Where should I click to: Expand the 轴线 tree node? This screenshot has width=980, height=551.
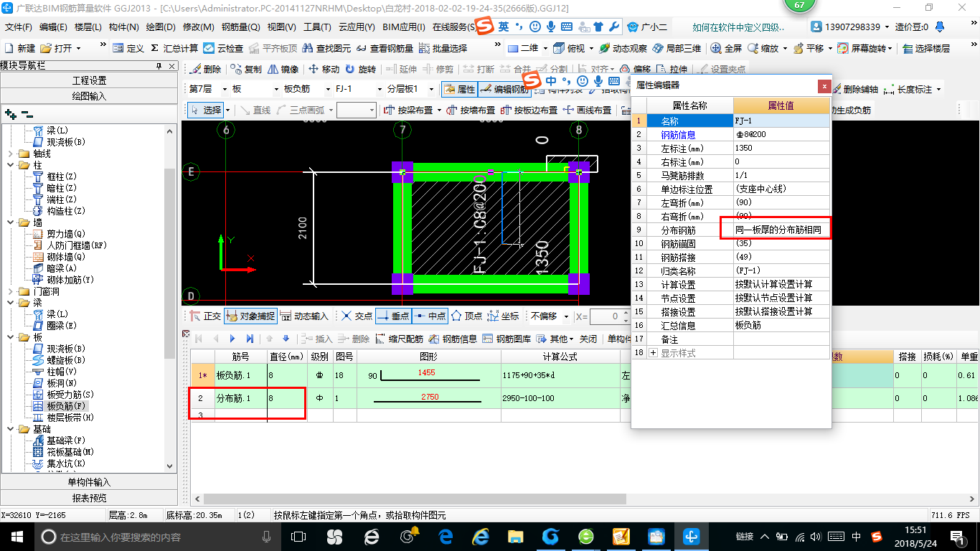click(x=10, y=154)
